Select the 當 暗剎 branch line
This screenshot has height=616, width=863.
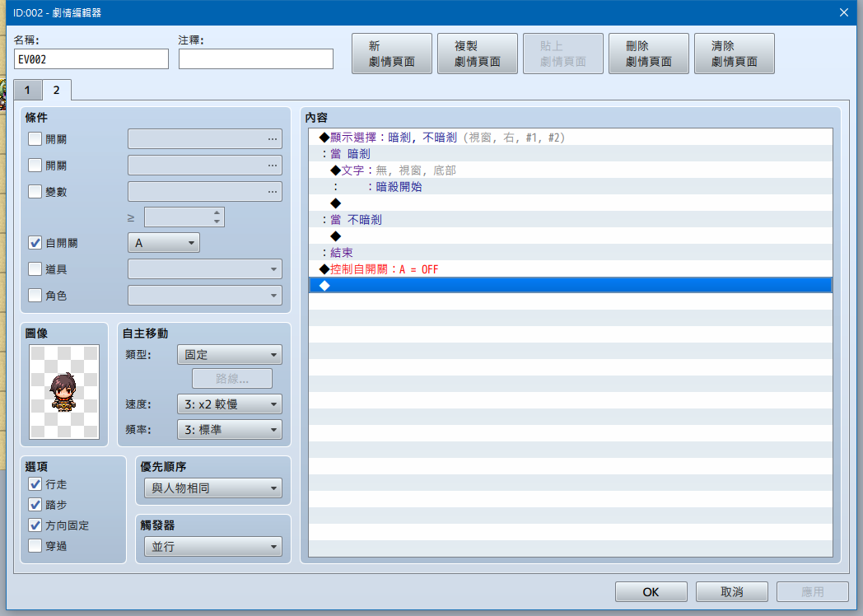click(570, 153)
